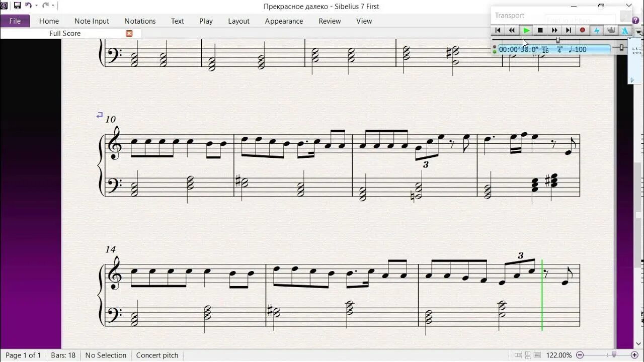Close the Full Score tab with red X
Viewport: 644px width, 362px height.
click(129, 33)
